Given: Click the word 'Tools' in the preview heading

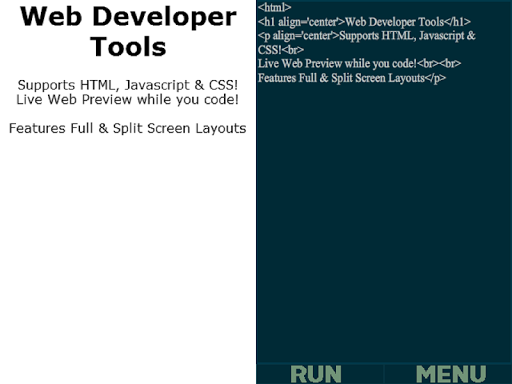Looking at the screenshot, I should tap(128, 47).
